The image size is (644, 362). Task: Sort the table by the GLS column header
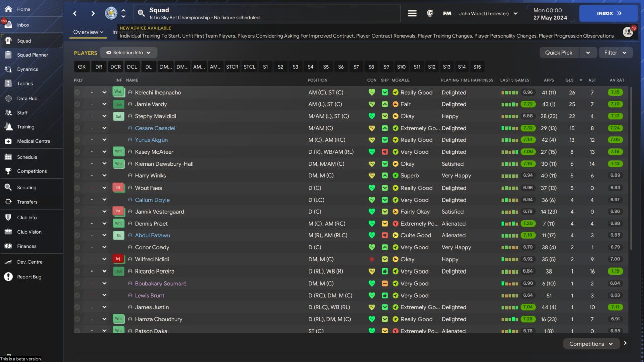pos(569,80)
